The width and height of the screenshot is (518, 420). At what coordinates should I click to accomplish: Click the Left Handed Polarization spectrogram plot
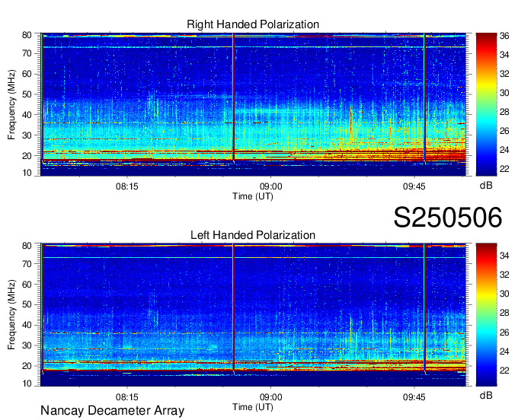(x=254, y=315)
